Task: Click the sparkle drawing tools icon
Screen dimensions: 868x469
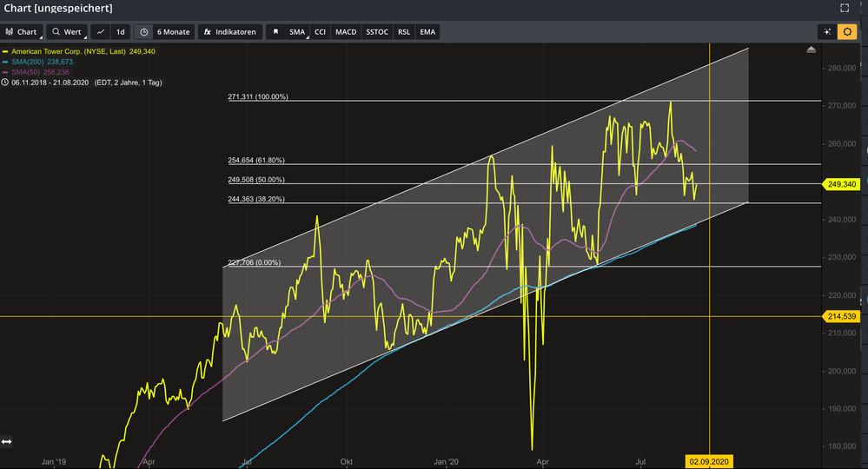Action: [827, 32]
